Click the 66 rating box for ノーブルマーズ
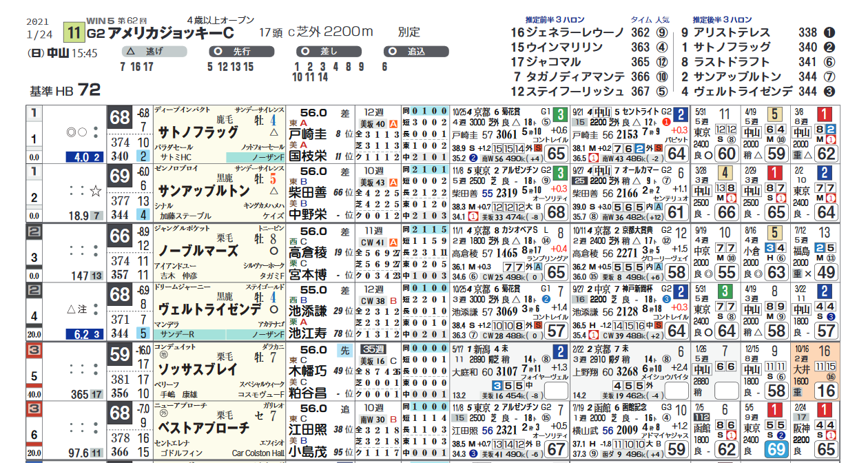 click(120, 236)
